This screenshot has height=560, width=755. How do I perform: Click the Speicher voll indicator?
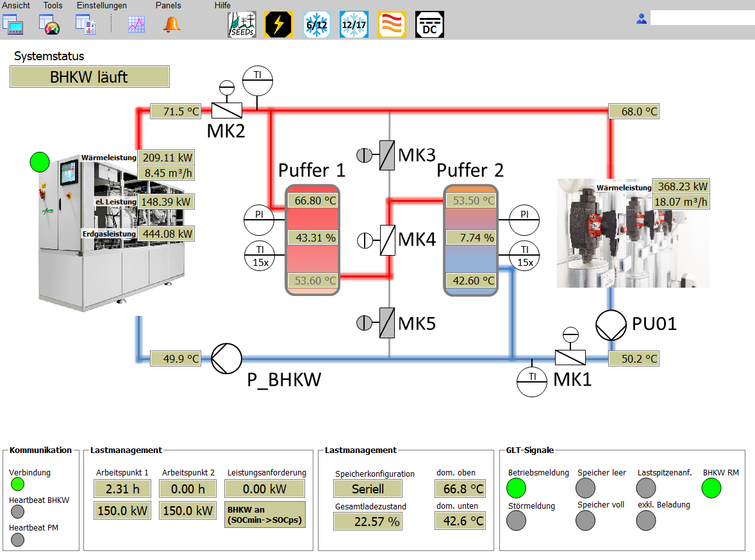click(586, 520)
